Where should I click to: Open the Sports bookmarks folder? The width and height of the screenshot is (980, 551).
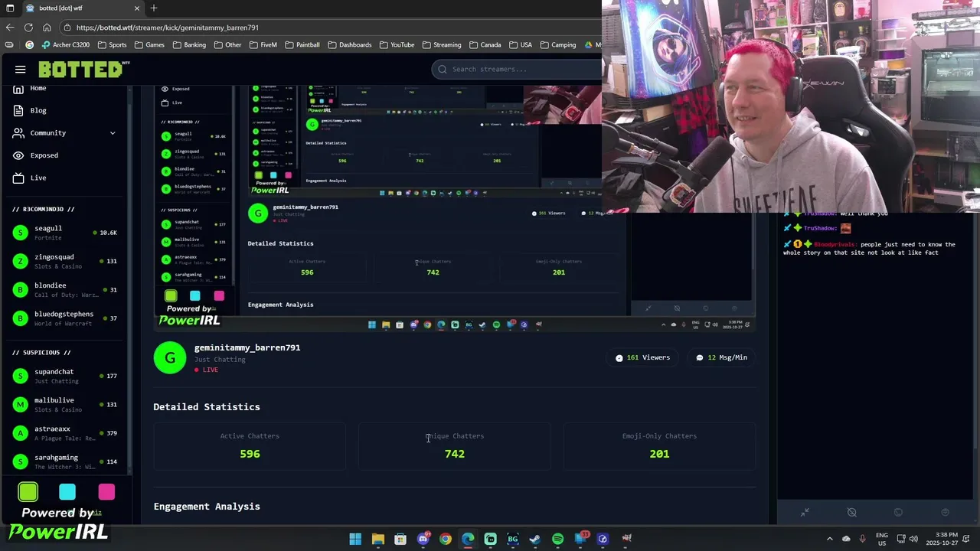[x=112, y=45]
